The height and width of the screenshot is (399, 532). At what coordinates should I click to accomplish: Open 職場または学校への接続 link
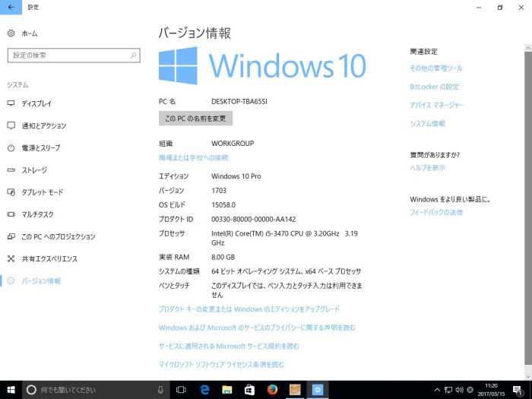(x=193, y=158)
